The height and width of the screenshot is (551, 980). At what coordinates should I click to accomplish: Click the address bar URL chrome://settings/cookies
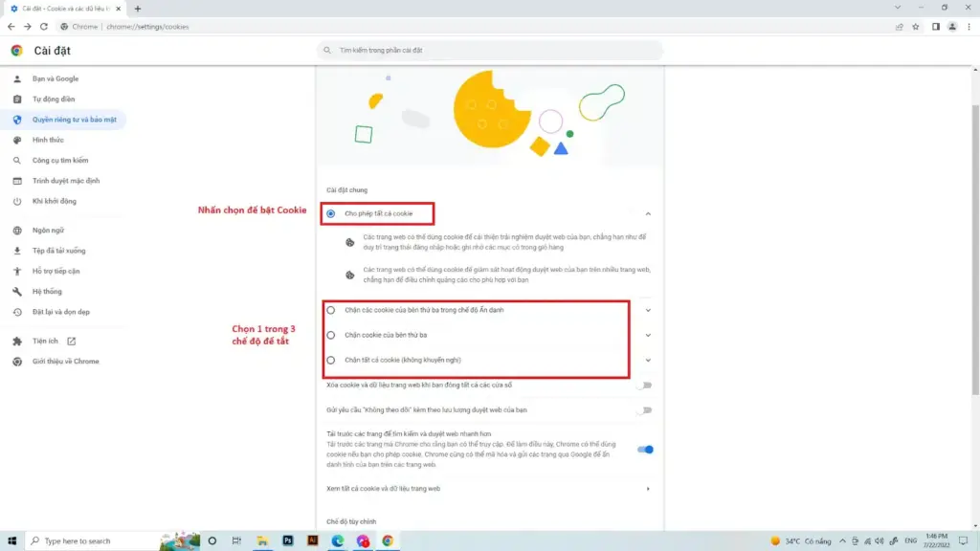(147, 27)
